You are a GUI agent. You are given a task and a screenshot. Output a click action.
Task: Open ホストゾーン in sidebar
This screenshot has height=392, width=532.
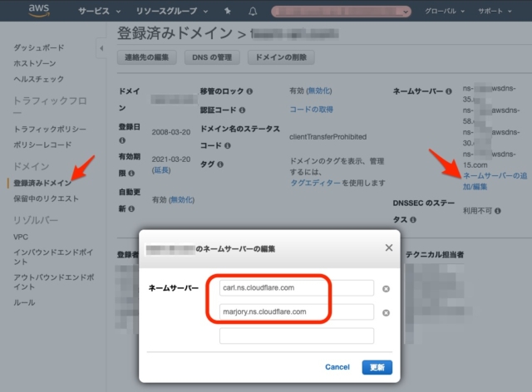coord(35,63)
